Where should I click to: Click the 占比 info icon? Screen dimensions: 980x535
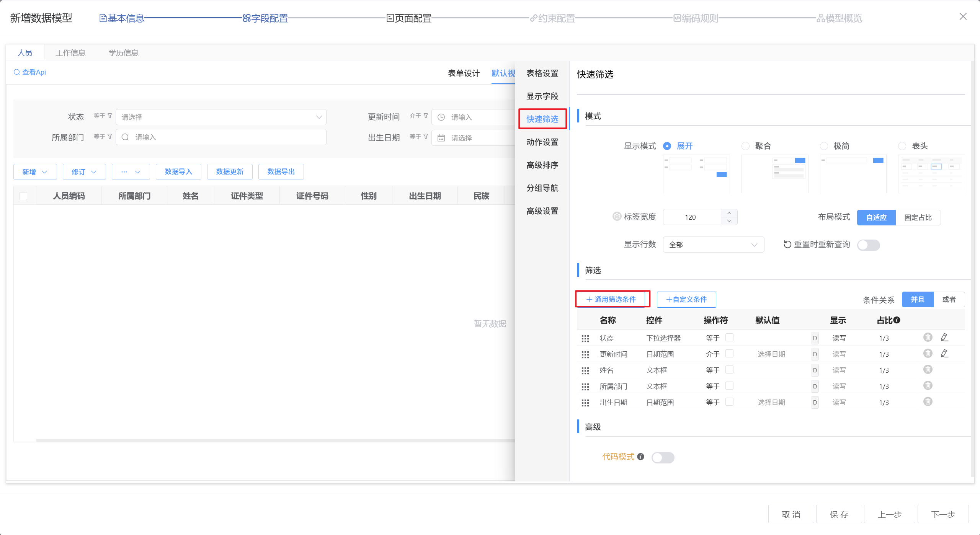897,320
